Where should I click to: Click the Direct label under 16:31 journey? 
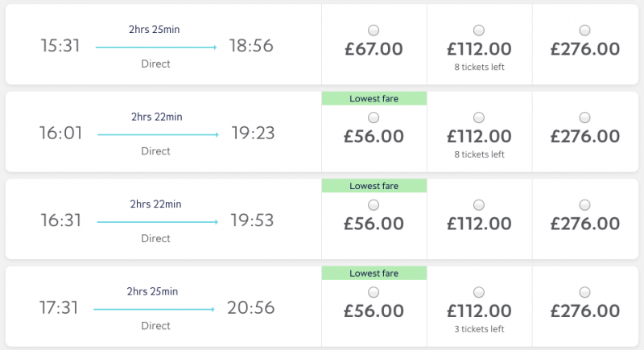pos(155,238)
